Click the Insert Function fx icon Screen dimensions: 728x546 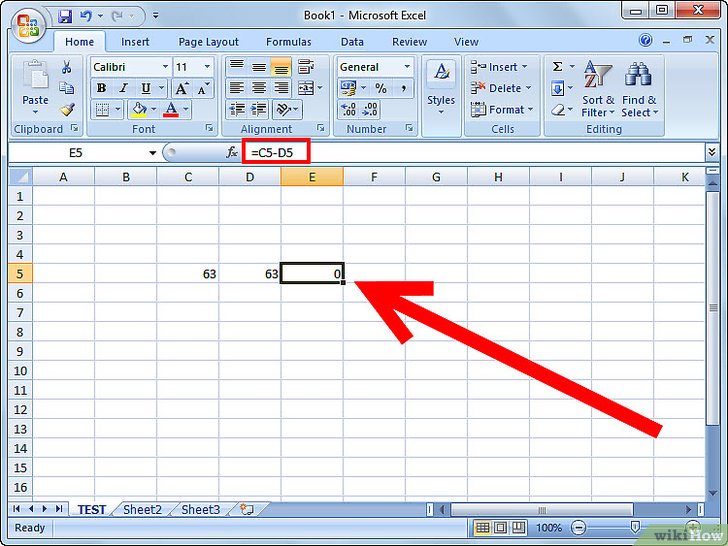tap(232, 152)
